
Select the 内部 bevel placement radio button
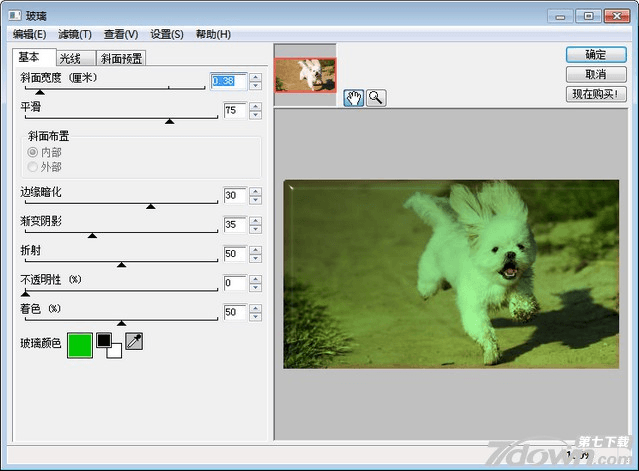pos(33,152)
